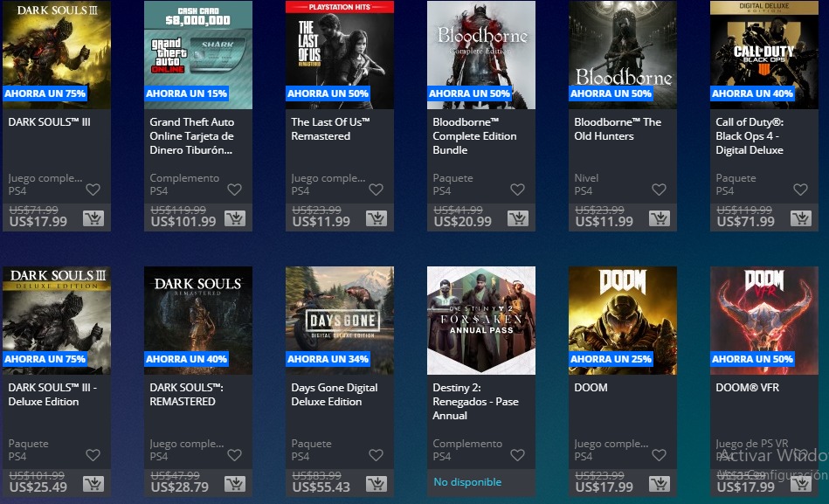Open the GTA Online Shark Cash Card thumbnail
829x504 pixels.
(x=197, y=54)
